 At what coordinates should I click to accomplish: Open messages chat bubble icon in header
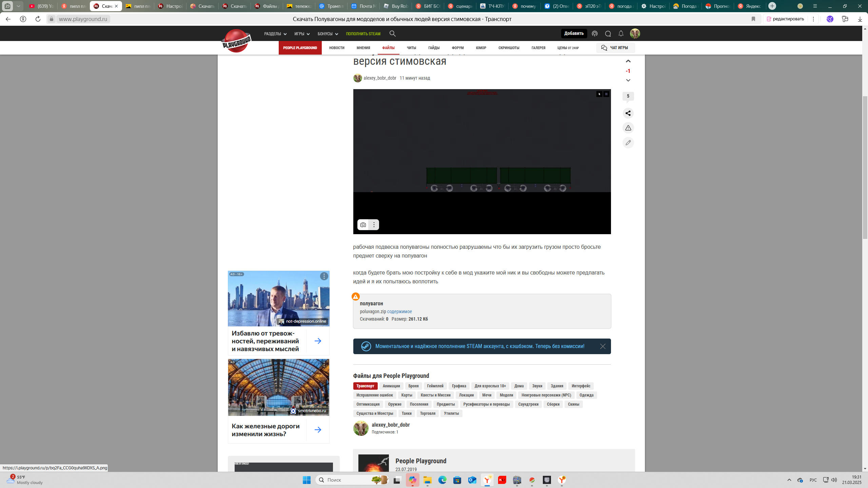608,34
